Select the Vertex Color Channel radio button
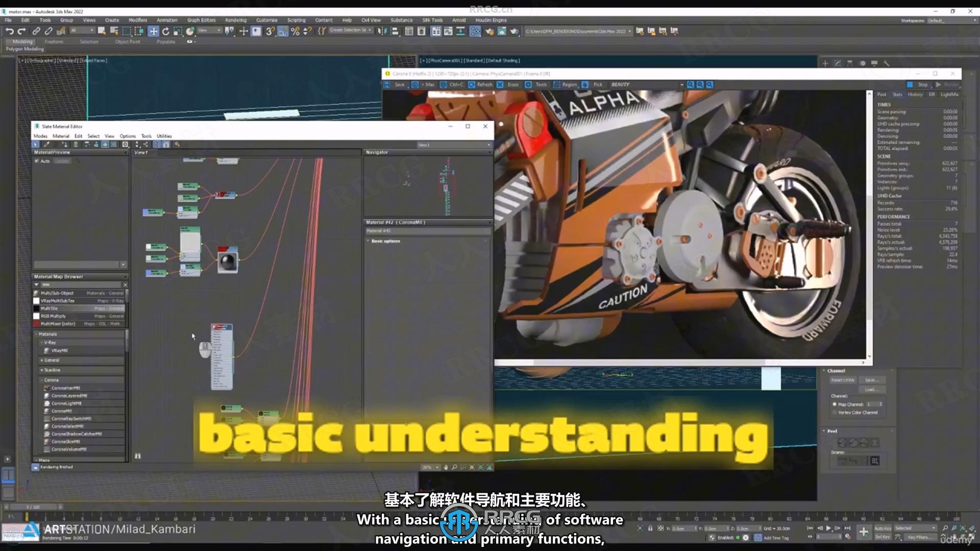 [835, 413]
